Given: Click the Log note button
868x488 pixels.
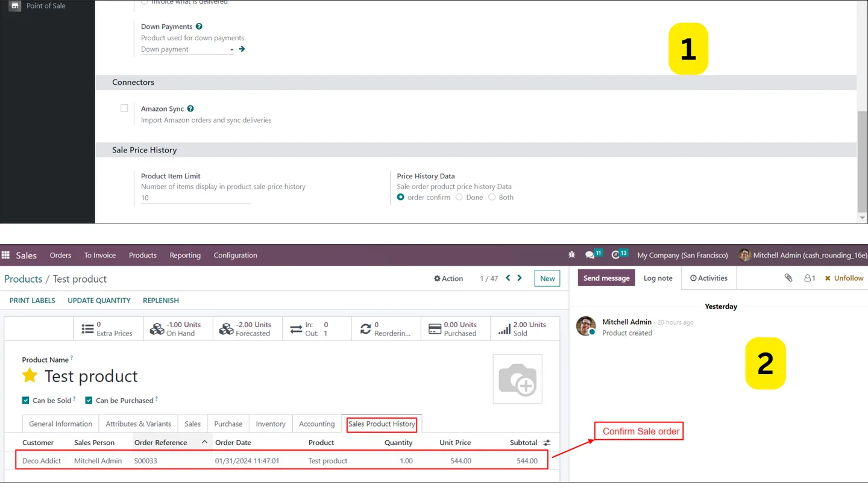Looking at the screenshot, I should tap(658, 278).
